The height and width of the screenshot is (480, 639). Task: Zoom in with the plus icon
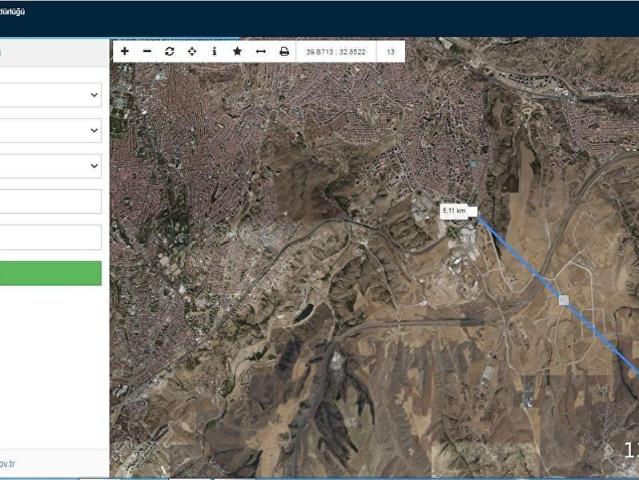coord(124,51)
